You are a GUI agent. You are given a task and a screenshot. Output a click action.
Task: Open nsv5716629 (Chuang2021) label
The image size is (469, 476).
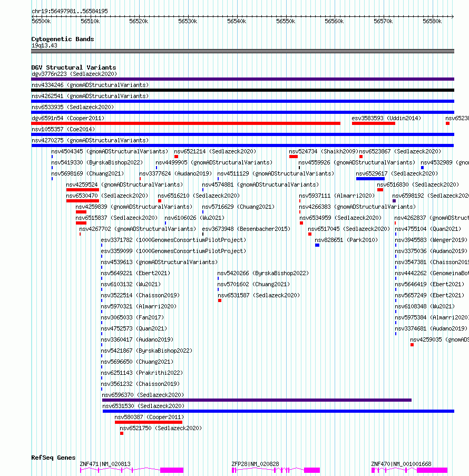[x=238, y=207]
